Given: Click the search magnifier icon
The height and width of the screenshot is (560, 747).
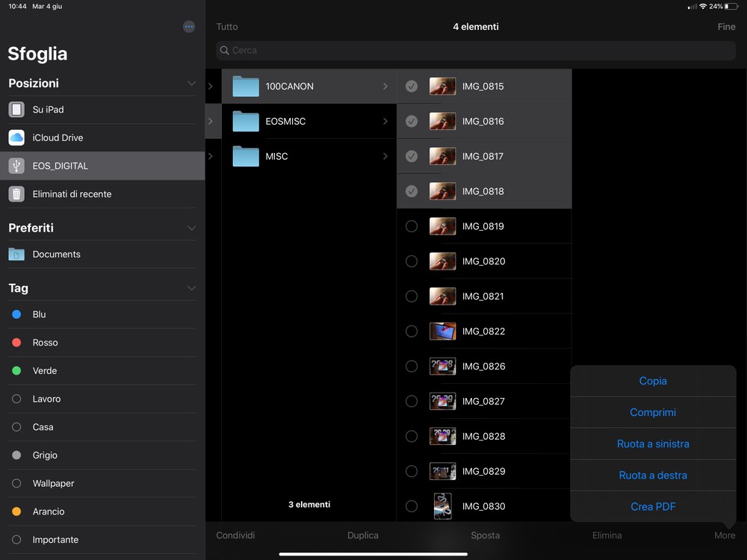Looking at the screenshot, I should coord(224,51).
